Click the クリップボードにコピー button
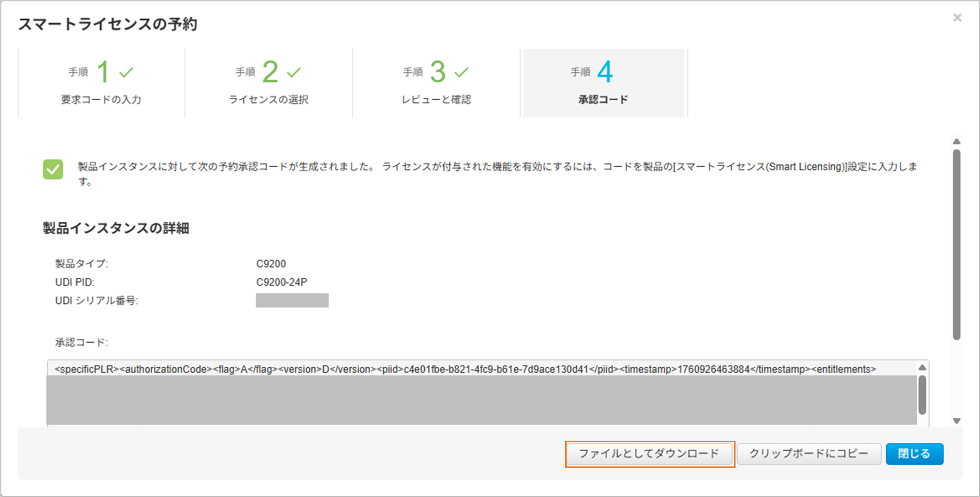 point(808,454)
